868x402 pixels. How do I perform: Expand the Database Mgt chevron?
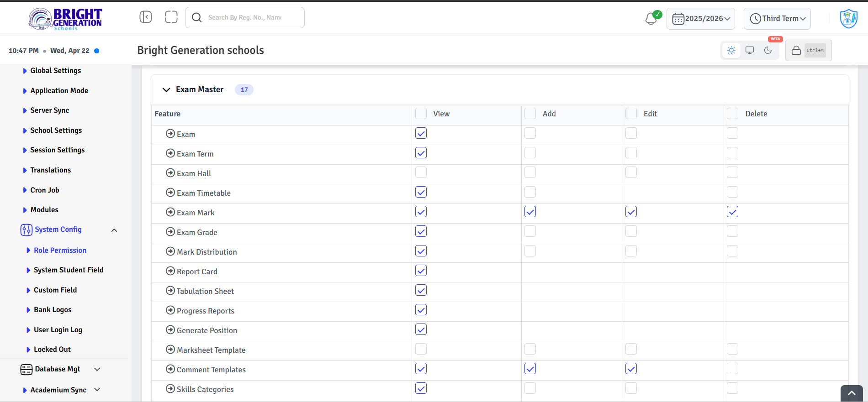tap(97, 369)
